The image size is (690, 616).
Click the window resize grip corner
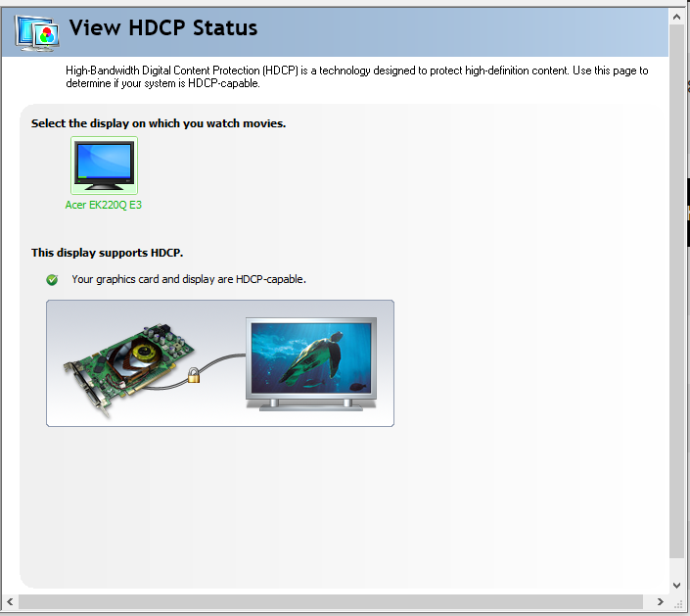(x=678, y=604)
